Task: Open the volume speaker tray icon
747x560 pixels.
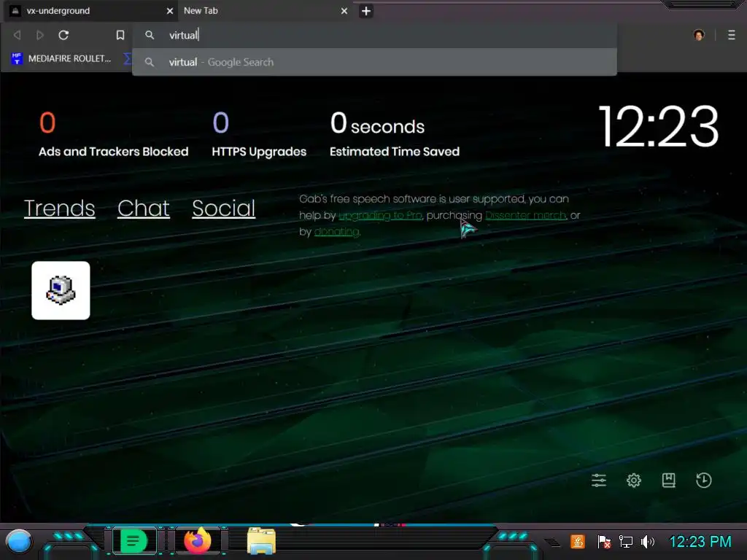Action: pos(648,542)
